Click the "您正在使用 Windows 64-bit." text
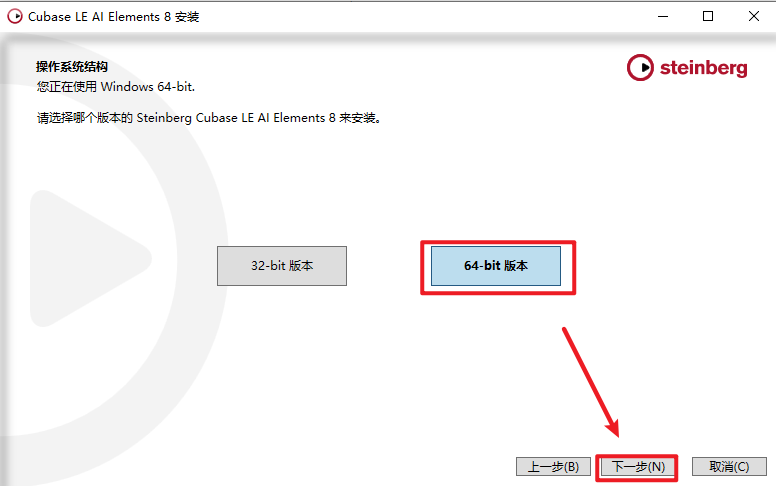Viewport: 776px width, 486px height. coord(116,87)
